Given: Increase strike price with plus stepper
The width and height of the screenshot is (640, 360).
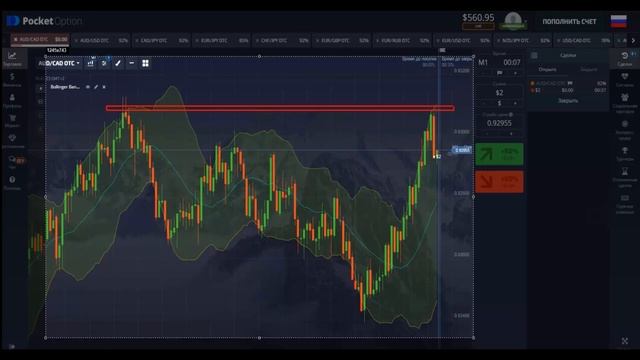Looking at the screenshot, I should [511, 133].
